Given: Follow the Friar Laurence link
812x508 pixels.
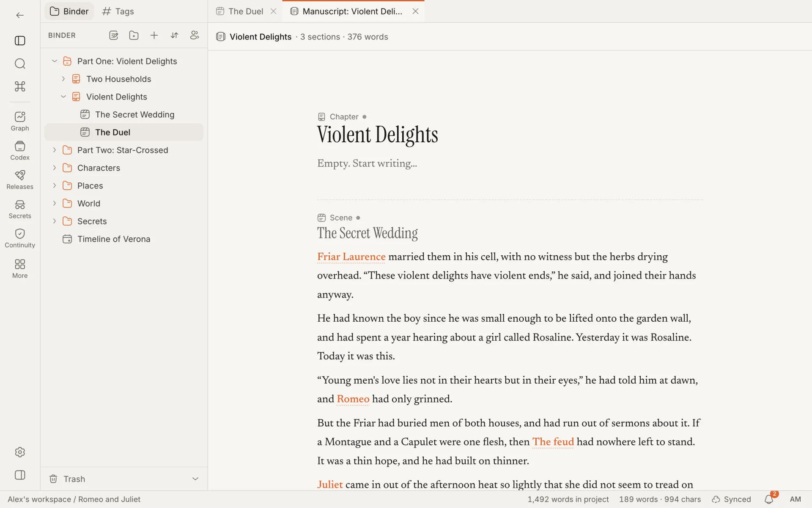Looking at the screenshot, I should coord(351,257).
